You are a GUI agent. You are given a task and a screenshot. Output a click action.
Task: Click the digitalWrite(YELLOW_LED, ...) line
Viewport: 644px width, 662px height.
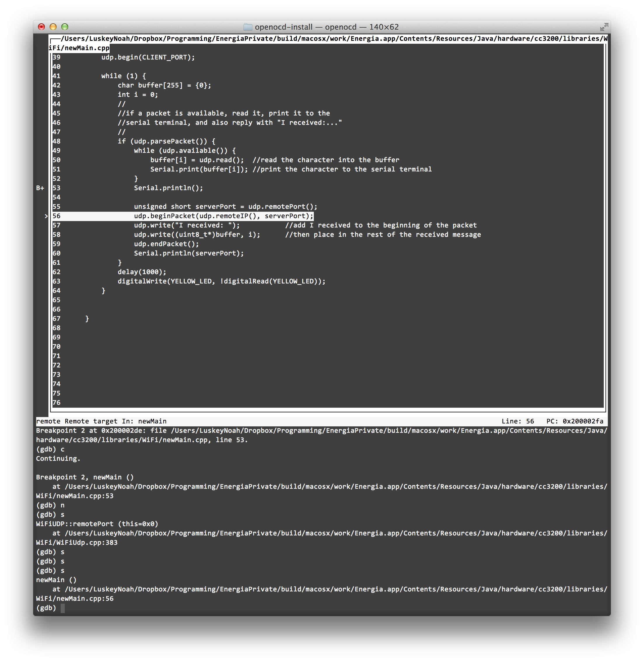coord(222,281)
